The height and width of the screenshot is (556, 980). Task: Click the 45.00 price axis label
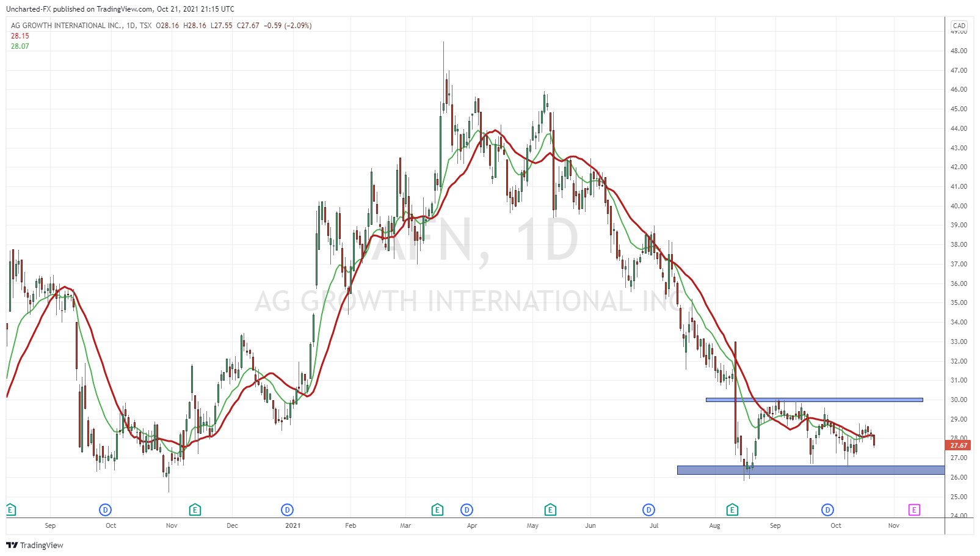(959, 109)
